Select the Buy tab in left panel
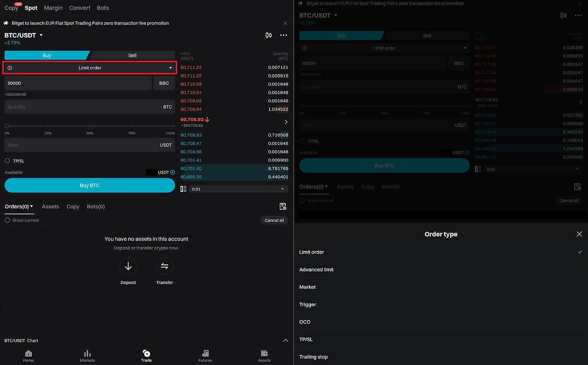The width and height of the screenshot is (588, 365). (x=47, y=56)
